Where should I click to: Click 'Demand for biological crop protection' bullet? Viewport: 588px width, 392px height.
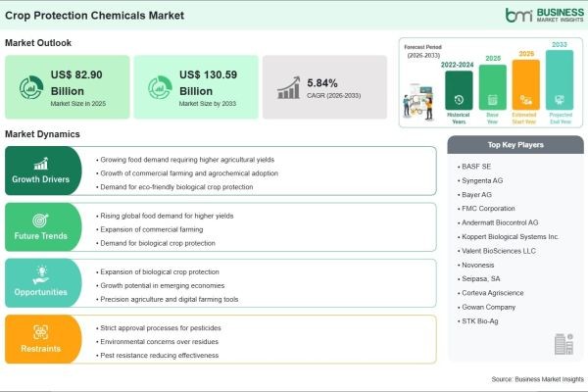pyautogui.click(x=156, y=243)
